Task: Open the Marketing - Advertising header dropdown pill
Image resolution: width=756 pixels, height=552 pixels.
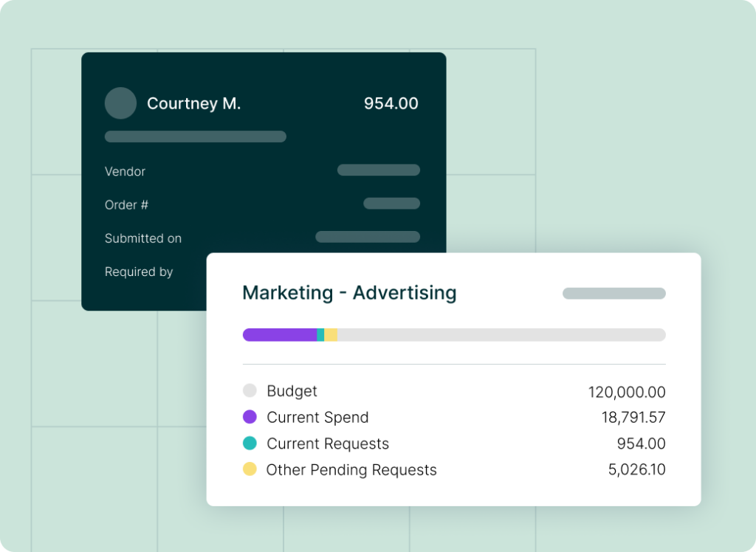Action: point(614,293)
